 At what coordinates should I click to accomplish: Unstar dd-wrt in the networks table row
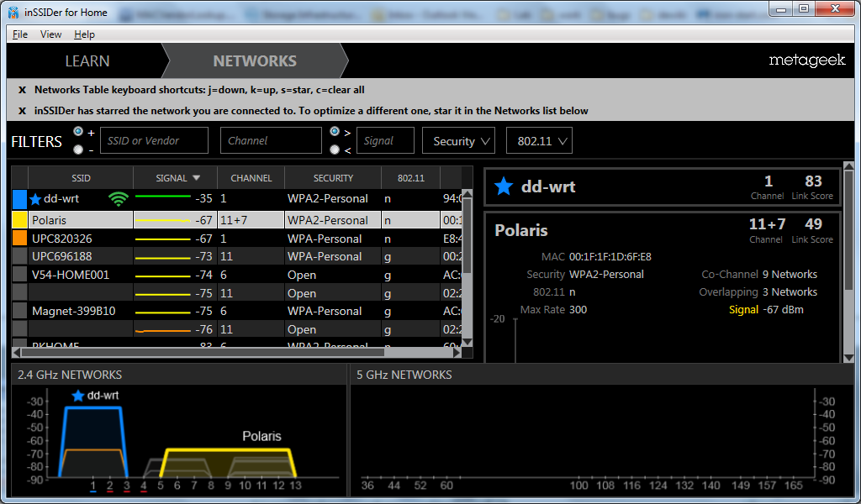pyautogui.click(x=35, y=199)
